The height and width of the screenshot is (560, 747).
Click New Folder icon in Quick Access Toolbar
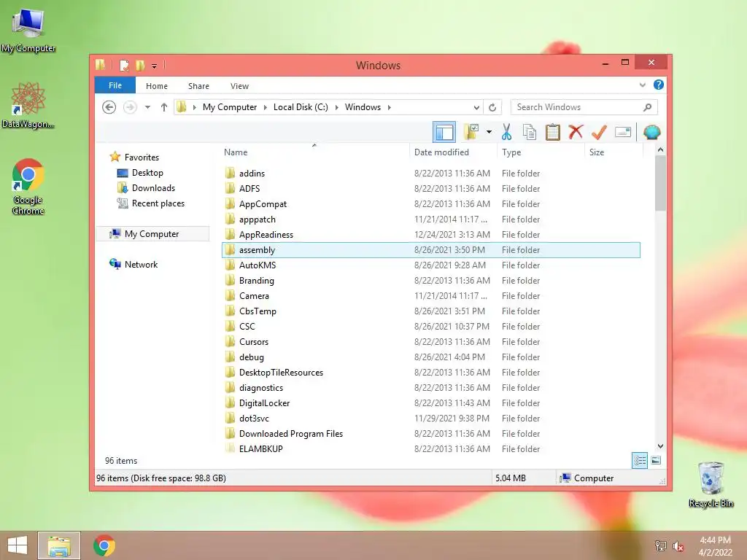point(140,65)
